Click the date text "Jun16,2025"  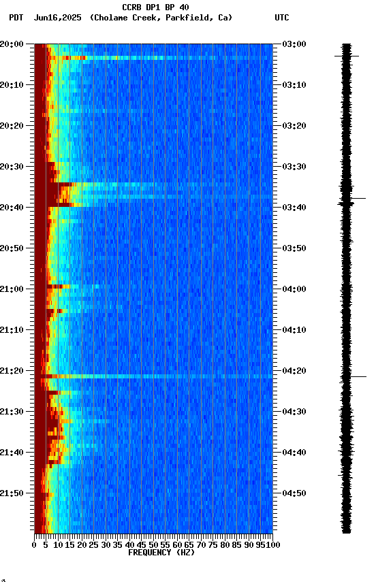click(x=57, y=18)
